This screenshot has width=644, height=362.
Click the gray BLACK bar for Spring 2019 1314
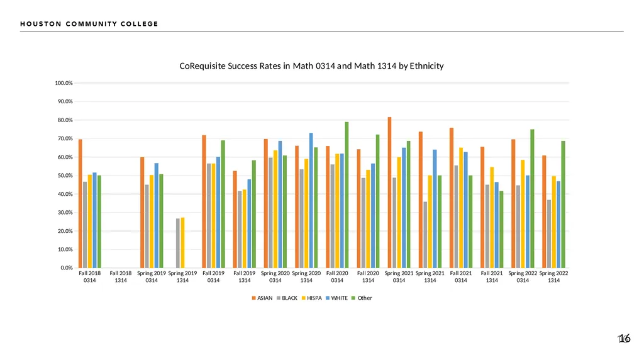tap(178, 243)
